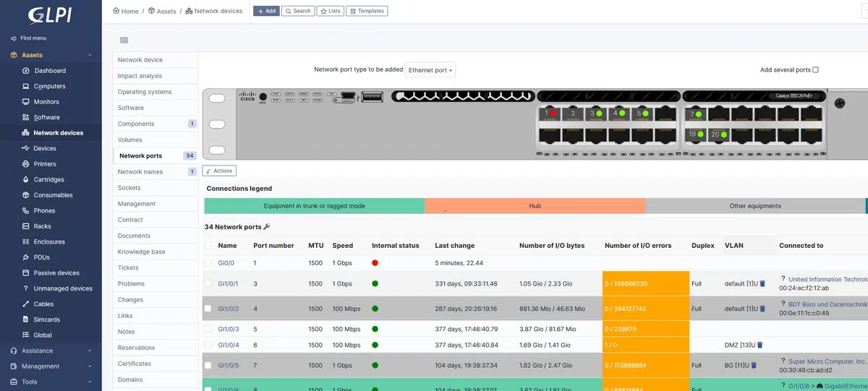Click the orange Hub legend swatch
868x391 pixels.
[x=535, y=206]
